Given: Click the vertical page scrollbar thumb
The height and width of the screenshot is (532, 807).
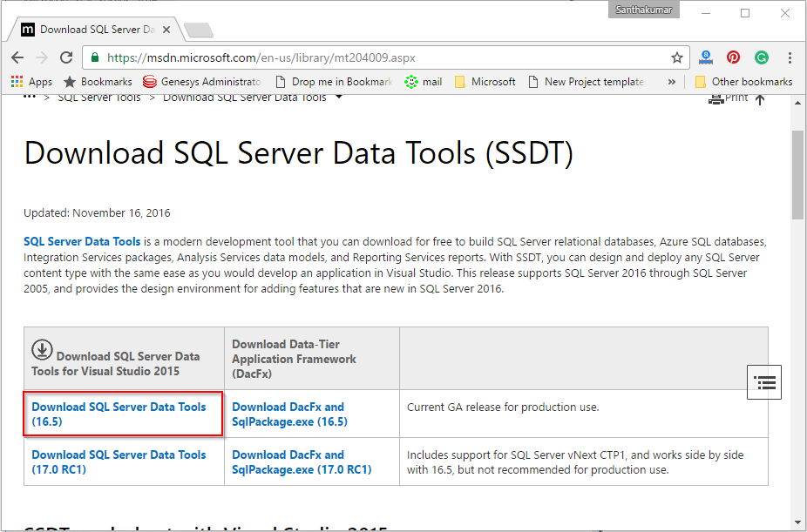Looking at the screenshot, I should pyautogui.click(x=797, y=174).
